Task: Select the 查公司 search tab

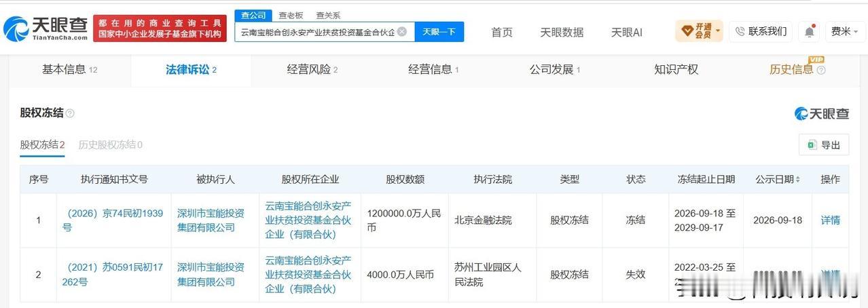Action: point(253,15)
